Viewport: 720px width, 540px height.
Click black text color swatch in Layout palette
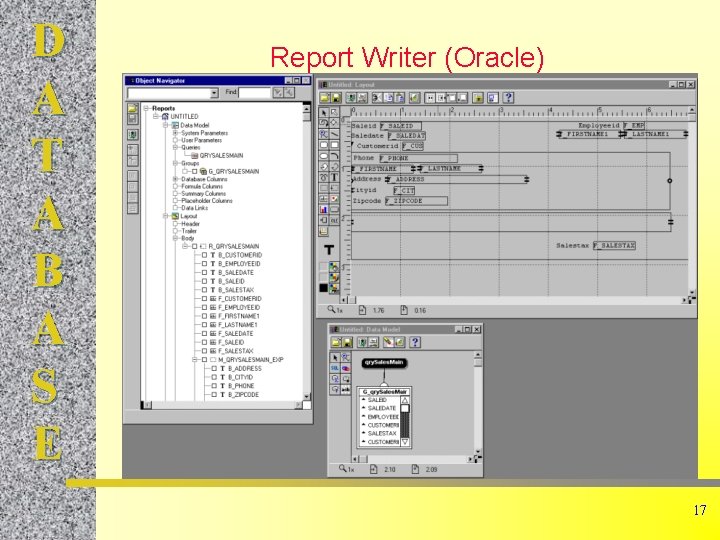pos(324,288)
